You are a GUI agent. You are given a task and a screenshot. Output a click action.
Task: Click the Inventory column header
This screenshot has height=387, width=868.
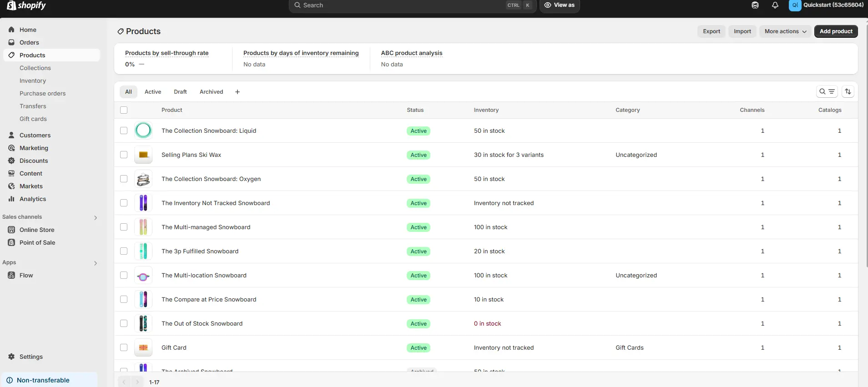click(486, 110)
